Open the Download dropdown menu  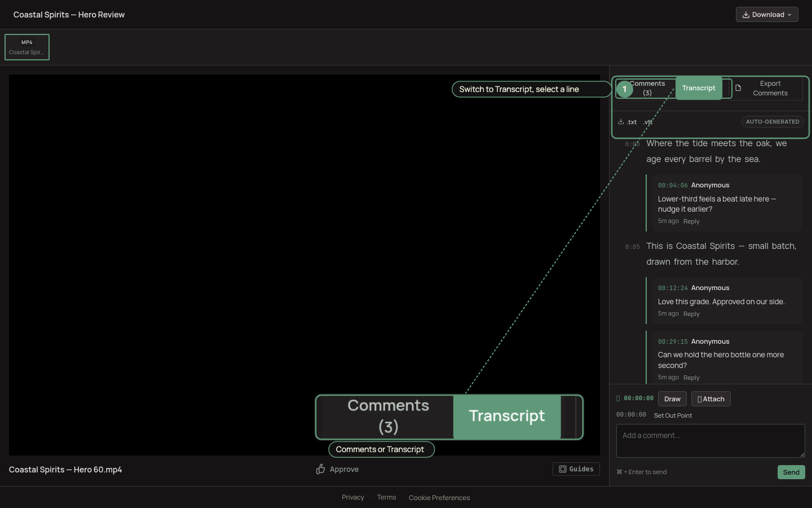pyautogui.click(x=766, y=15)
